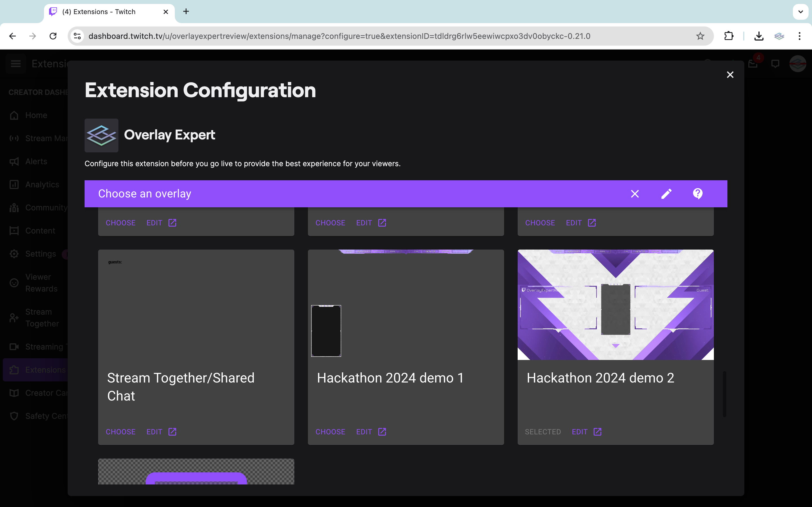Open a new browser tab

click(x=186, y=12)
